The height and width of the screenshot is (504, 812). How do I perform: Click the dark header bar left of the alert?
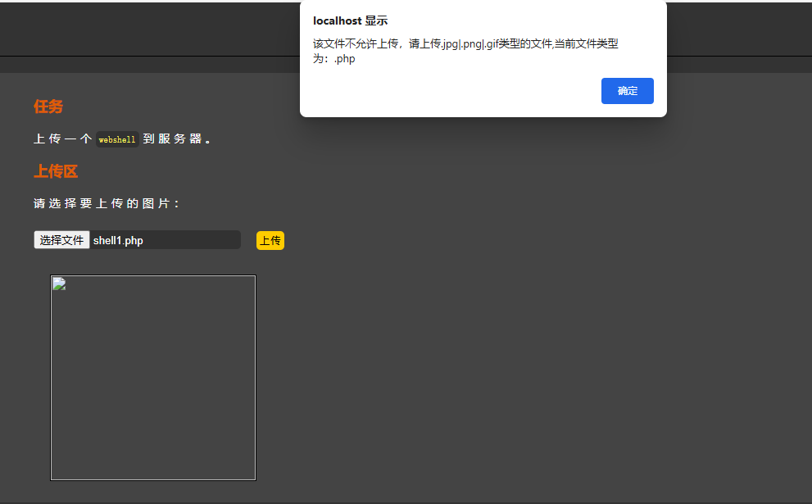[x=150, y=29]
